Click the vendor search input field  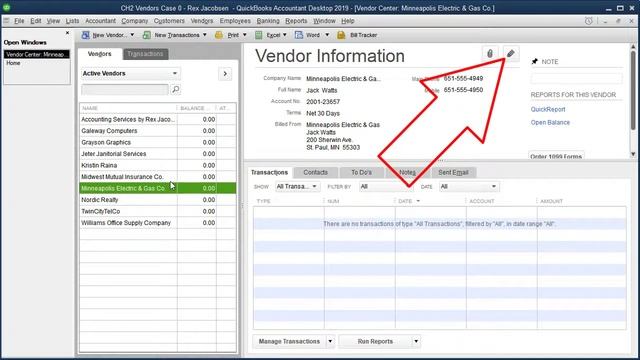point(125,89)
